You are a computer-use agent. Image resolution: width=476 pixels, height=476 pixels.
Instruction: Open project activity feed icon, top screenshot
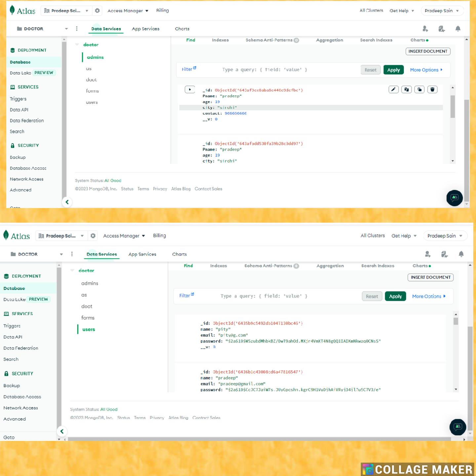[442, 29]
